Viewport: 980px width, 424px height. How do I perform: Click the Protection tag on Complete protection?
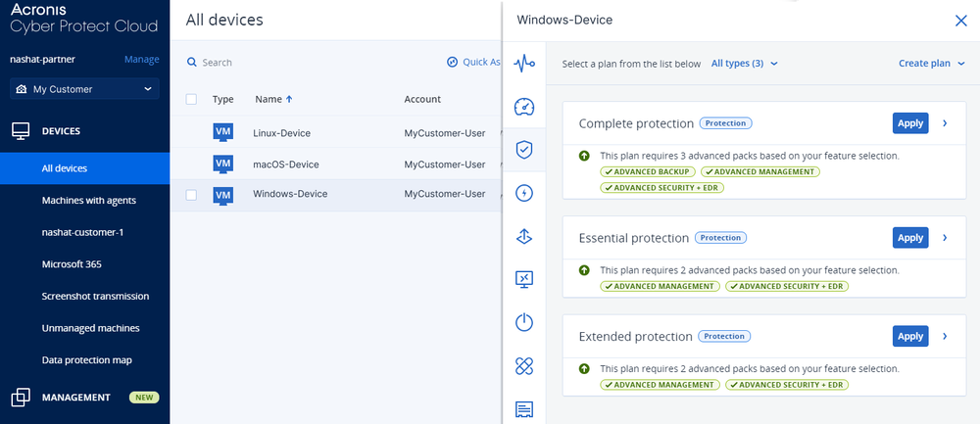[x=725, y=123]
